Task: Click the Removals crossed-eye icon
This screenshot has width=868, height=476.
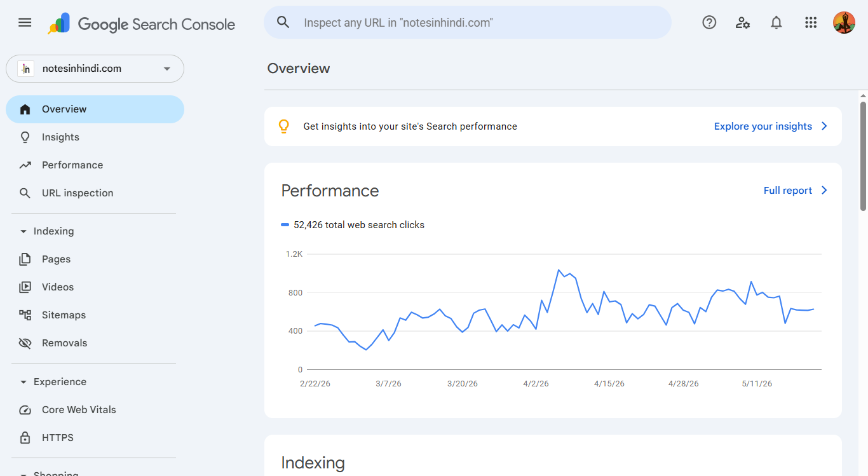Action: coord(25,343)
